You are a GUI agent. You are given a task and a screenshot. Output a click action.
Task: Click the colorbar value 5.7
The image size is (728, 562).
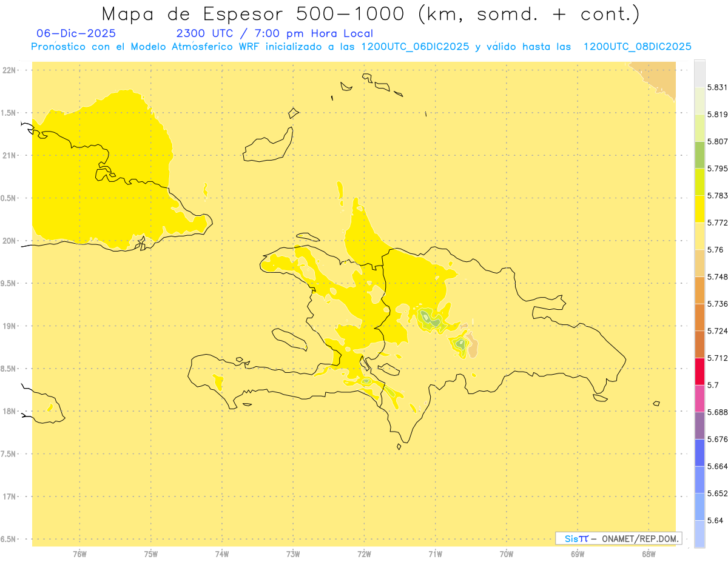pos(713,385)
